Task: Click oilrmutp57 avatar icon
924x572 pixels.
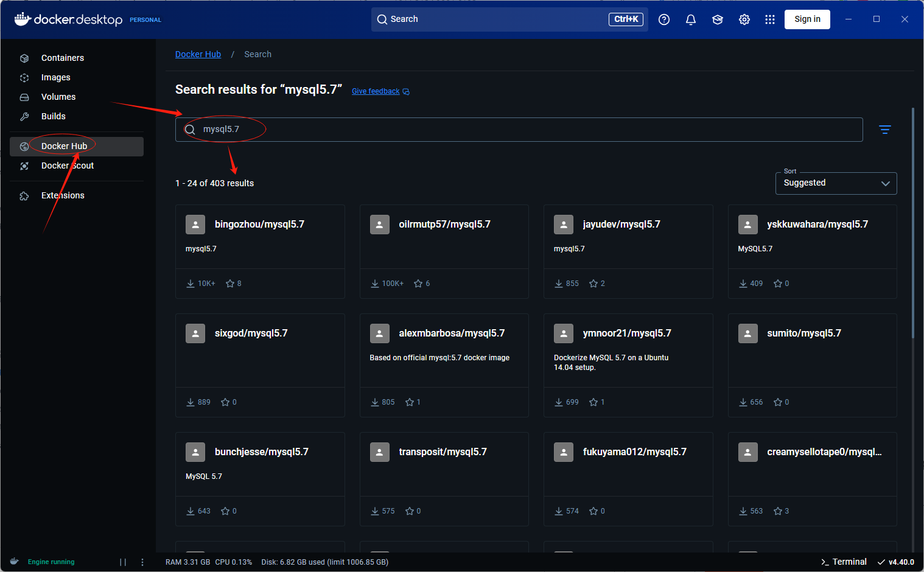Action: point(380,225)
